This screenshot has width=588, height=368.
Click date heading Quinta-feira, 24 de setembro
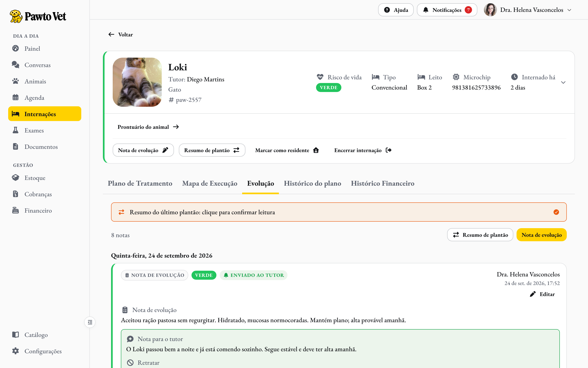[161, 256]
